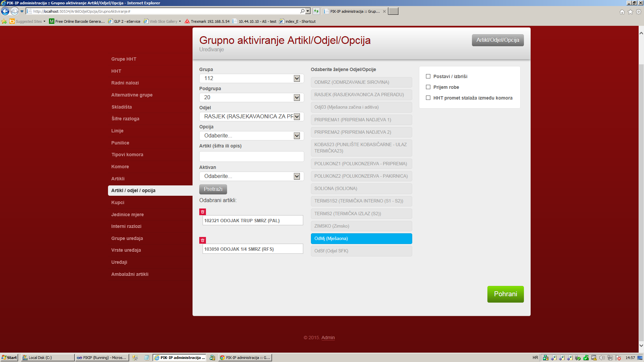Select SOLIONA (SOLIONA) department option
This screenshot has height=362, width=644.
coord(361,189)
